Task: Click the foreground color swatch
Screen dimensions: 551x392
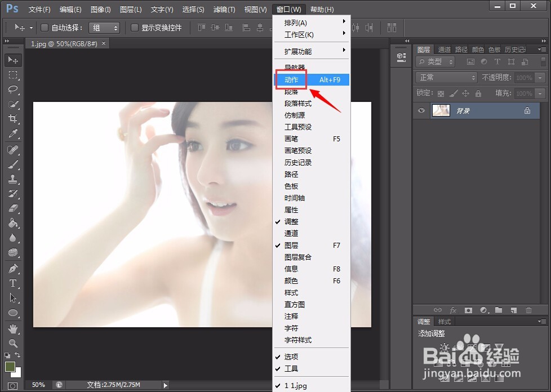Action: (x=10, y=366)
